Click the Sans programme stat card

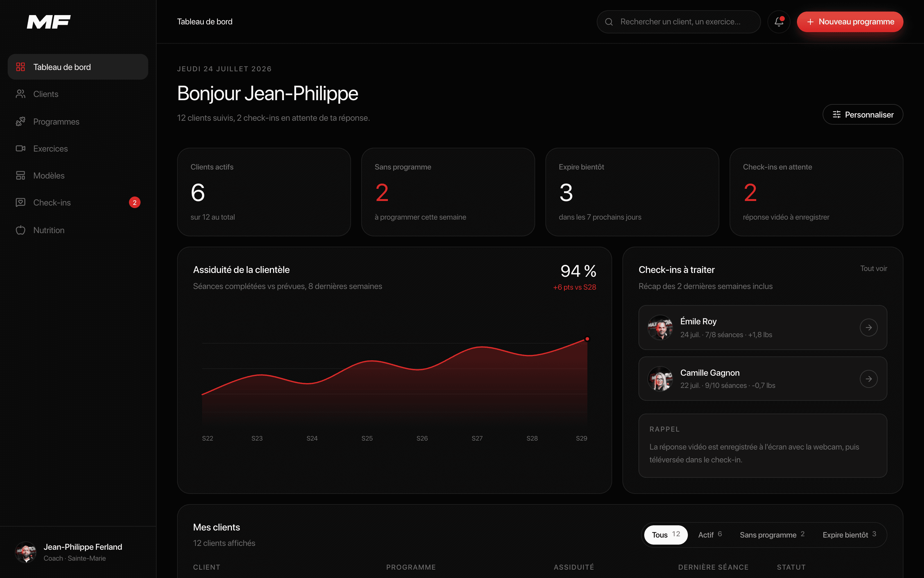pos(448,192)
